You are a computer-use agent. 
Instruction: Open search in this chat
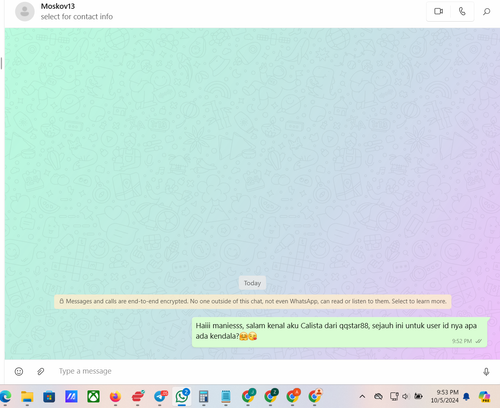click(x=486, y=12)
